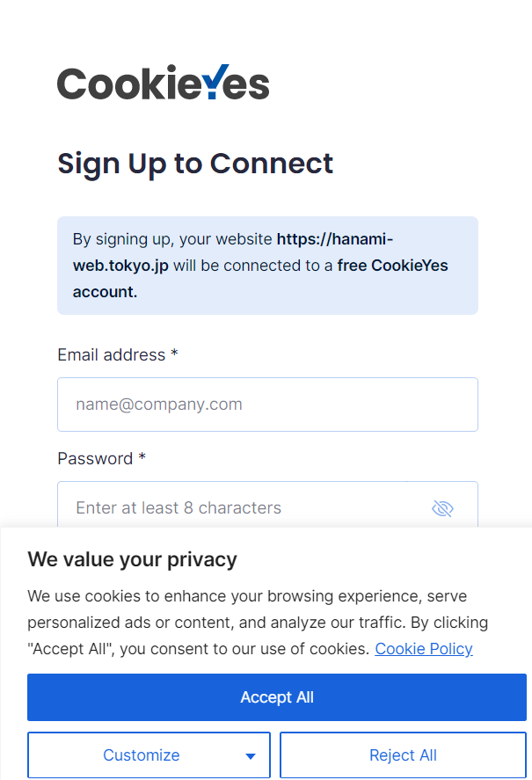Click the "Password" field label
532x780 pixels.
tap(95, 458)
